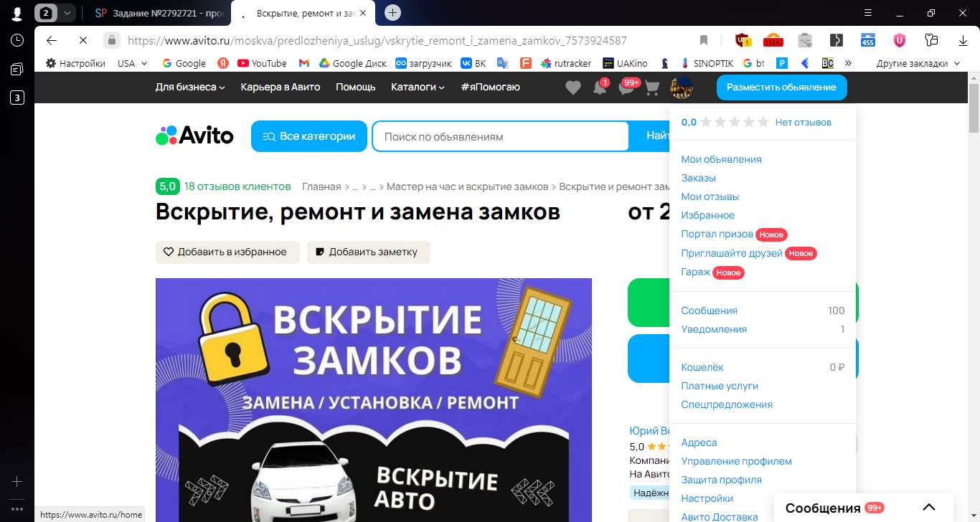Open Защита профиля menu item
The image size is (980, 522).
[x=721, y=480]
